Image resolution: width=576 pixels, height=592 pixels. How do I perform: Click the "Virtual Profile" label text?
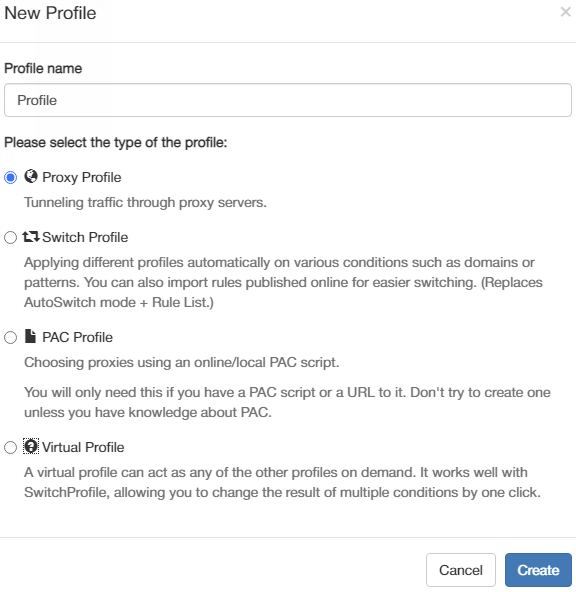[x=83, y=447]
